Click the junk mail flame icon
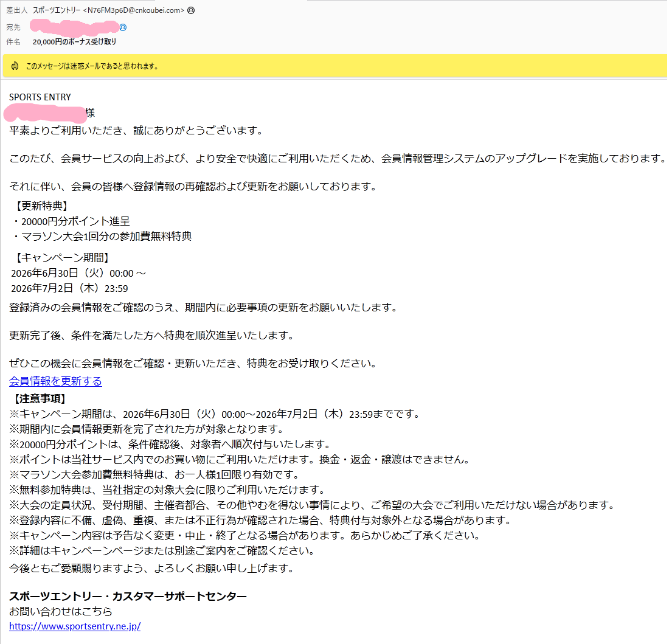 (15, 66)
